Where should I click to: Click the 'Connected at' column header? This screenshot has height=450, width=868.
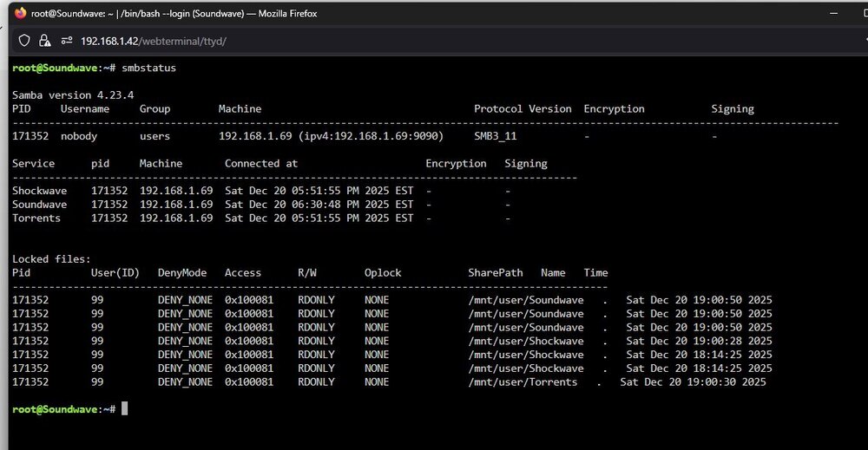(x=261, y=164)
